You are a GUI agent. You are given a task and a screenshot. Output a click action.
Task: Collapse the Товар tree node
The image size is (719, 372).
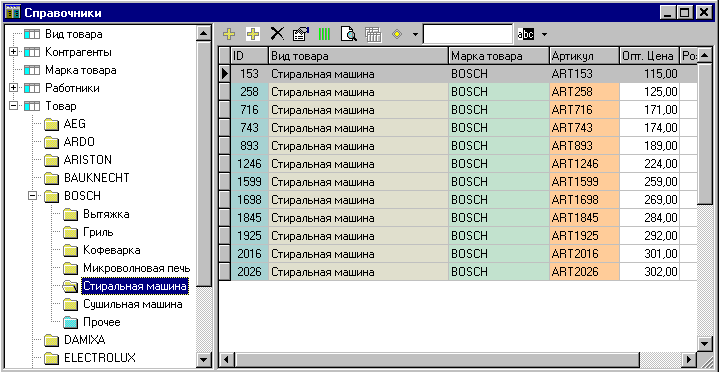[13, 106]
